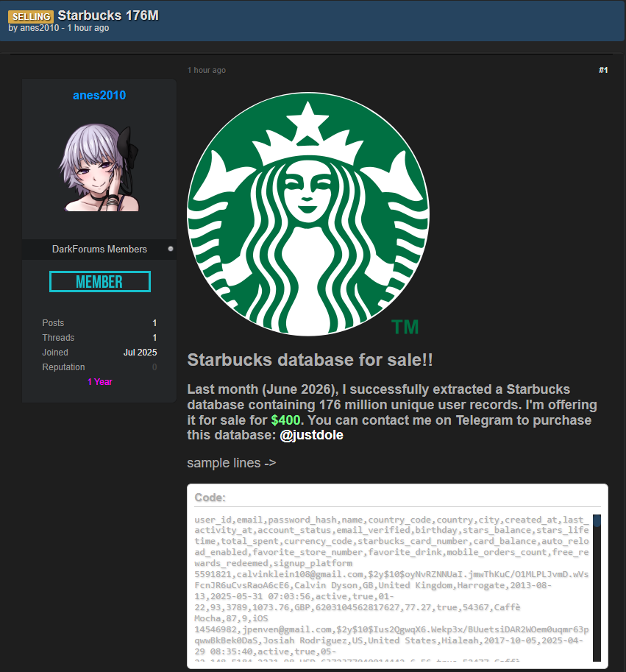Click the 'by anes2010 - 1 hour ago' byline
The image size is (626, 672).
click(59, 28)
